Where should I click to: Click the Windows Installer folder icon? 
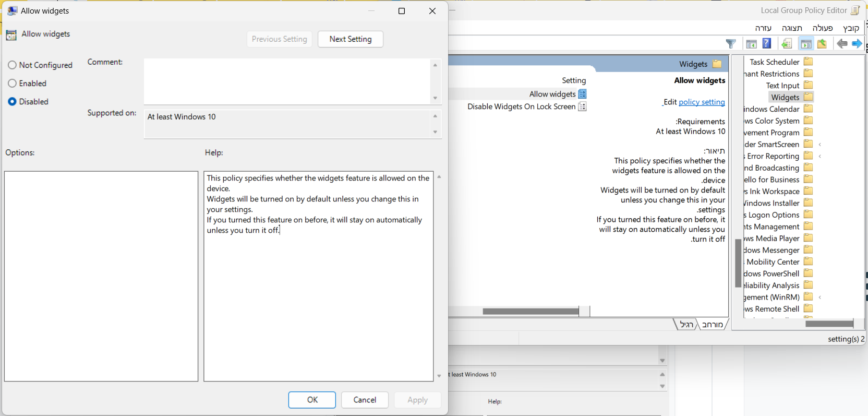coord(809,203)
